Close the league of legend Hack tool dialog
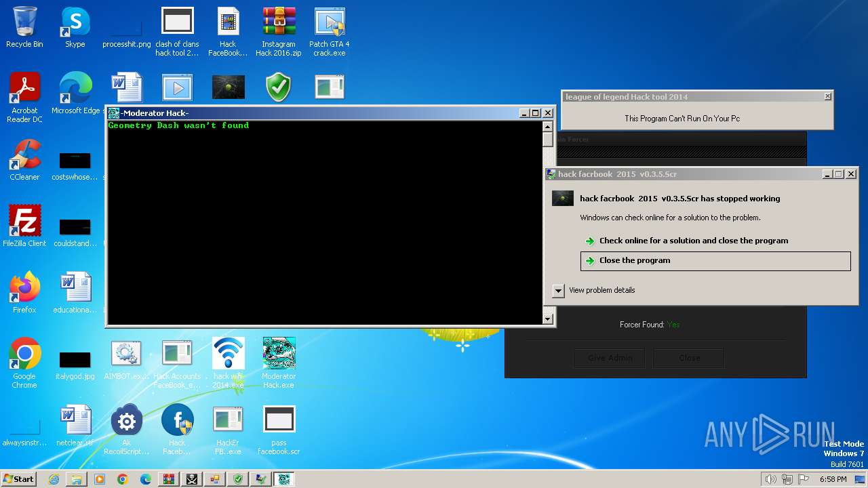The width and height of the screenshot is (868, 488). point(827,97)
